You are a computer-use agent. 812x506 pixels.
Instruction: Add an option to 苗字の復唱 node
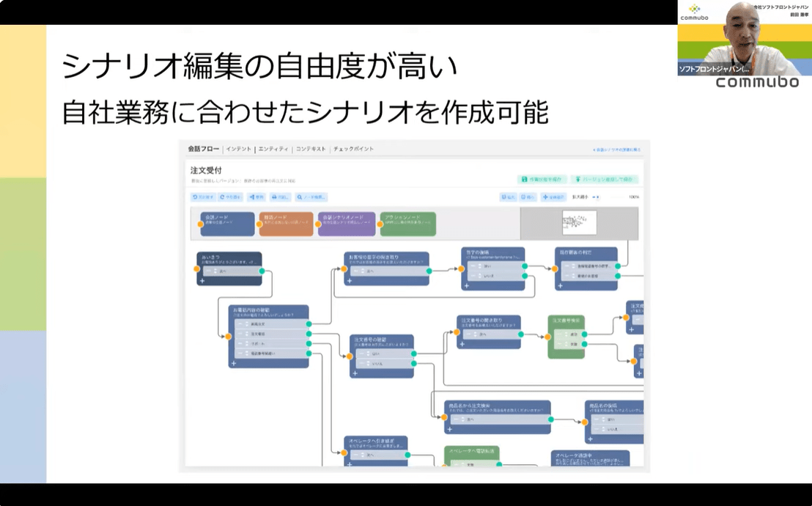point(467,286)
